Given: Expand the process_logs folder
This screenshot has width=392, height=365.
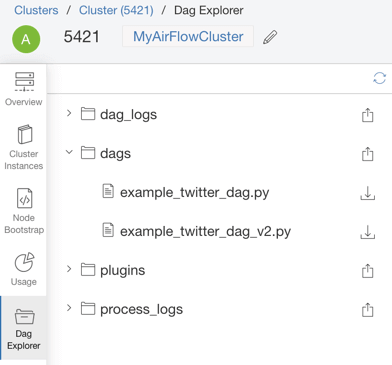Looking at the screenshot, I should click(69, 308).
